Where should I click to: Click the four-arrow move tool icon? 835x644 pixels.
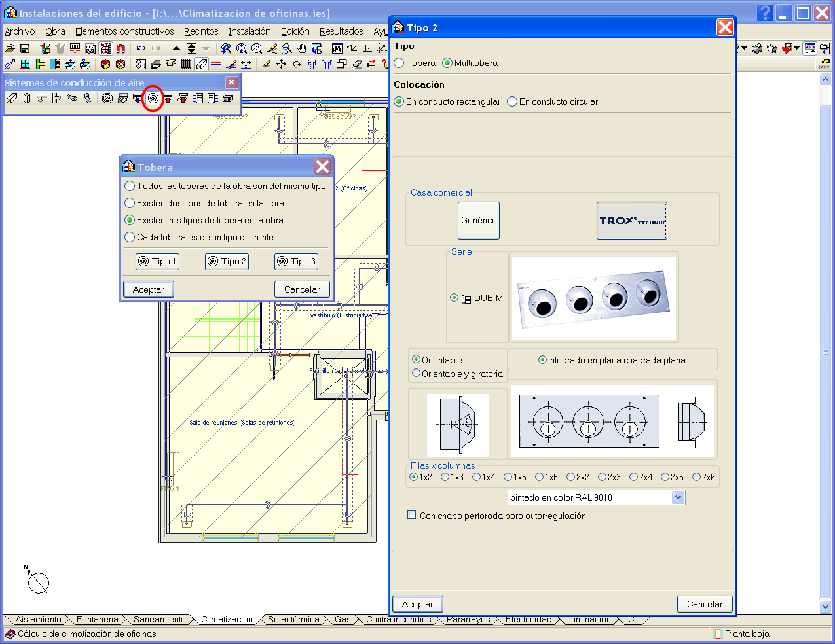(281, 64)
